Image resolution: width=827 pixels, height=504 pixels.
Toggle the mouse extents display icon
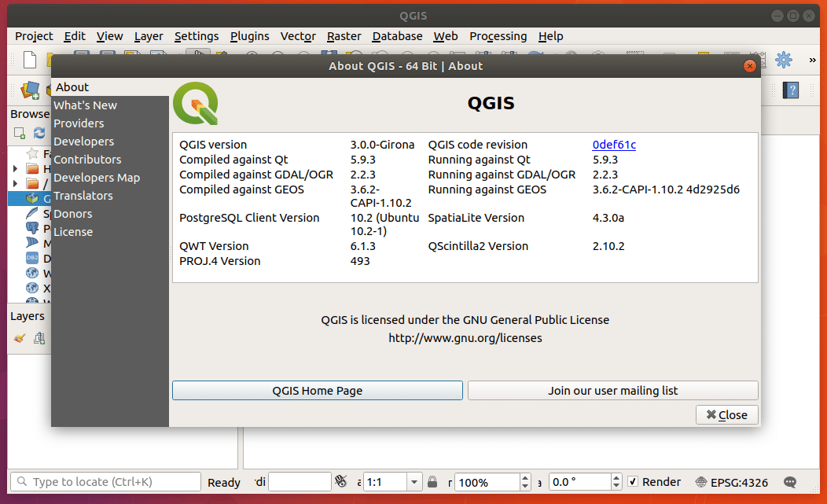coord(340,481)
